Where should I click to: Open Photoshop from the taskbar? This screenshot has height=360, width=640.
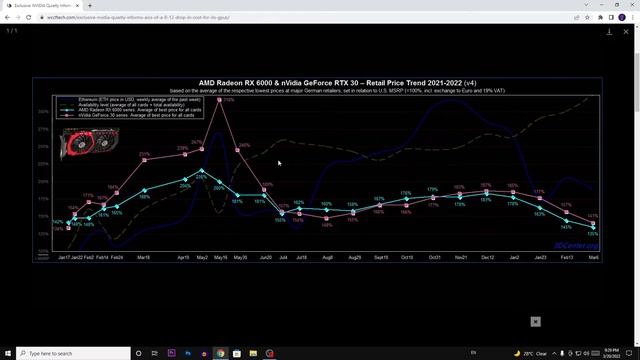coord(188,353)
